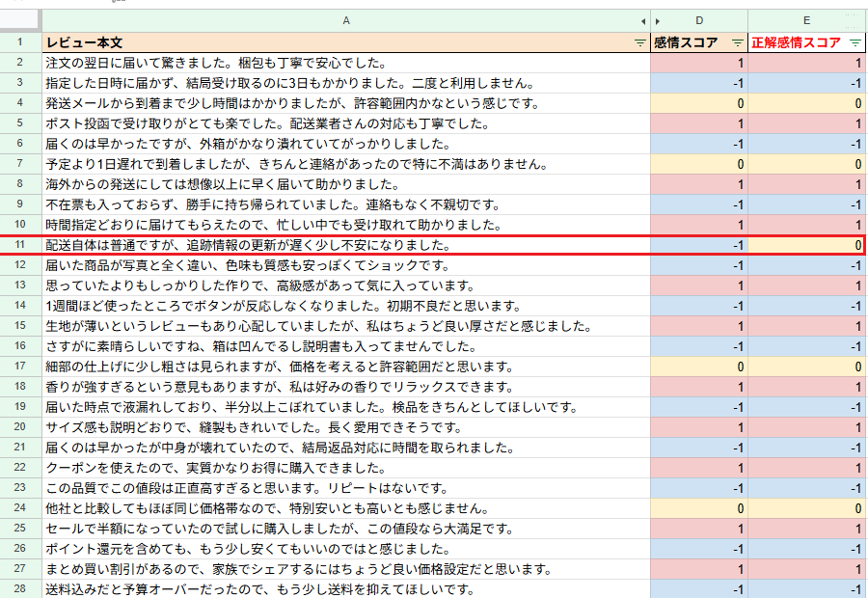Select review 1週間ほど使ったところでボタンが
Image resolution: width=868 pixels, height=598 pixels.
pos(346,306)
